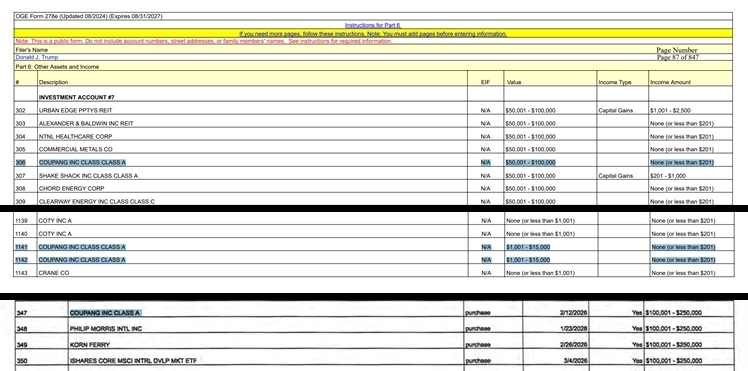Click income amount in row 1139
Image resolution: width=748 pixels, height=371 pixels.
(x=684, y=221)
